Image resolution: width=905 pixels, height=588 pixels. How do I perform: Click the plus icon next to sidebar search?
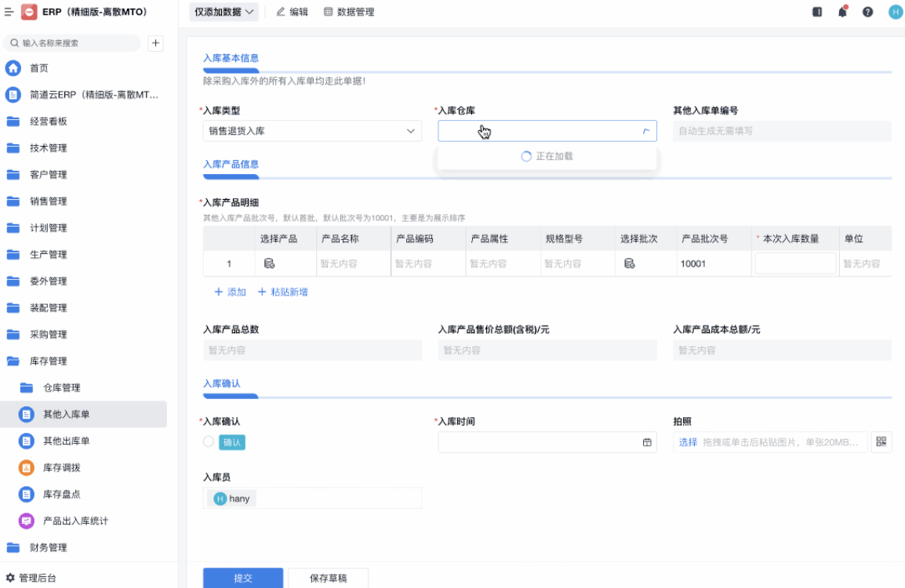coord(156,43)
